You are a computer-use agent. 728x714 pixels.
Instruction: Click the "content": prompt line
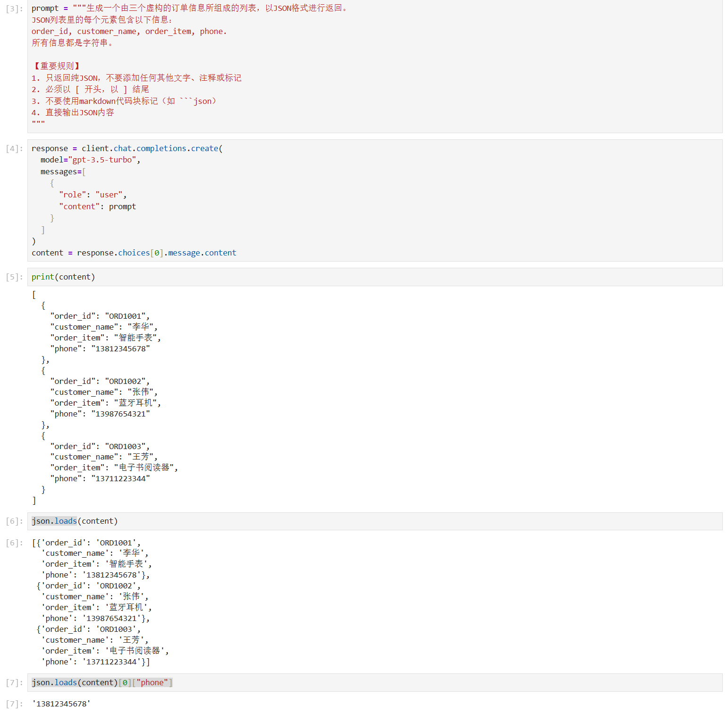97,206
